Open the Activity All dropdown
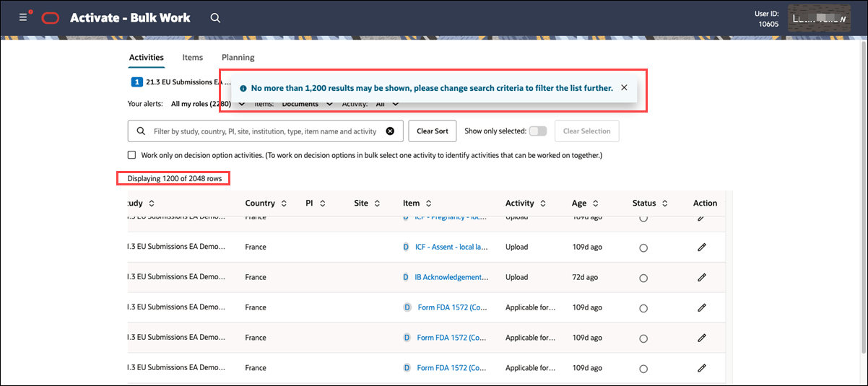This screenshot has width=868, height=386. pos(387,104)
